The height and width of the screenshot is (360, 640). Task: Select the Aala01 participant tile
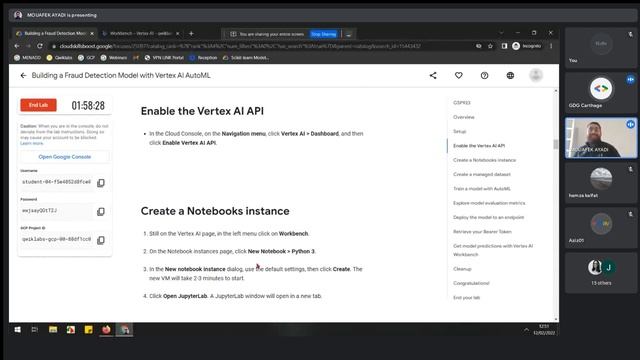tap(601, 228)
